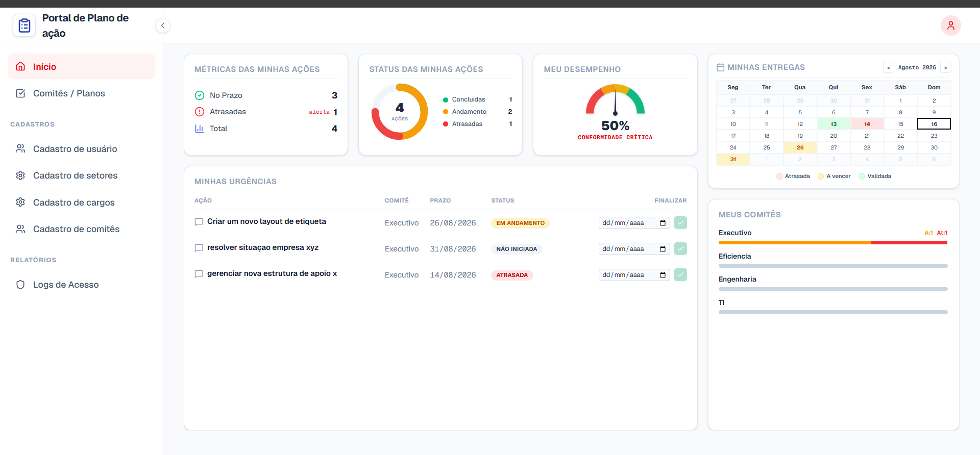980x455 pixels.
Task: Open date picker for gerenciar nova estrutura row
Action: point(663,275)
